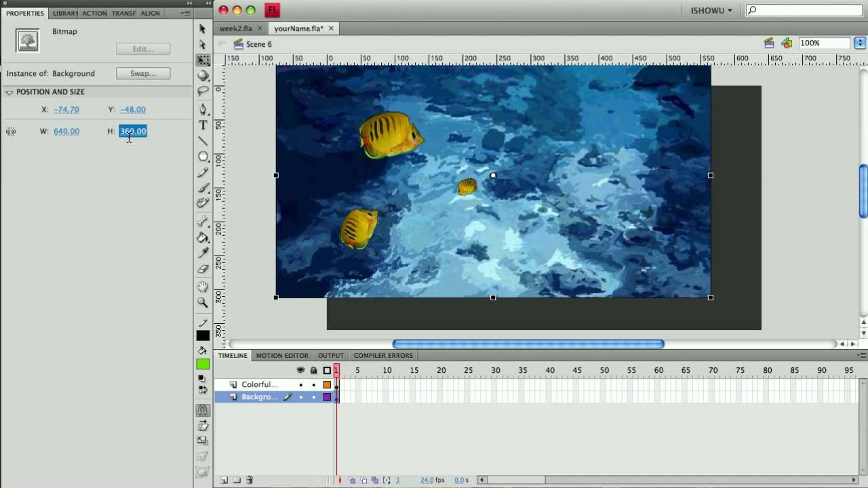The width and height of the screenshot is (868, 488).
Task: Toggle Background layer visibility dot
Action: (x=300, y=397)
